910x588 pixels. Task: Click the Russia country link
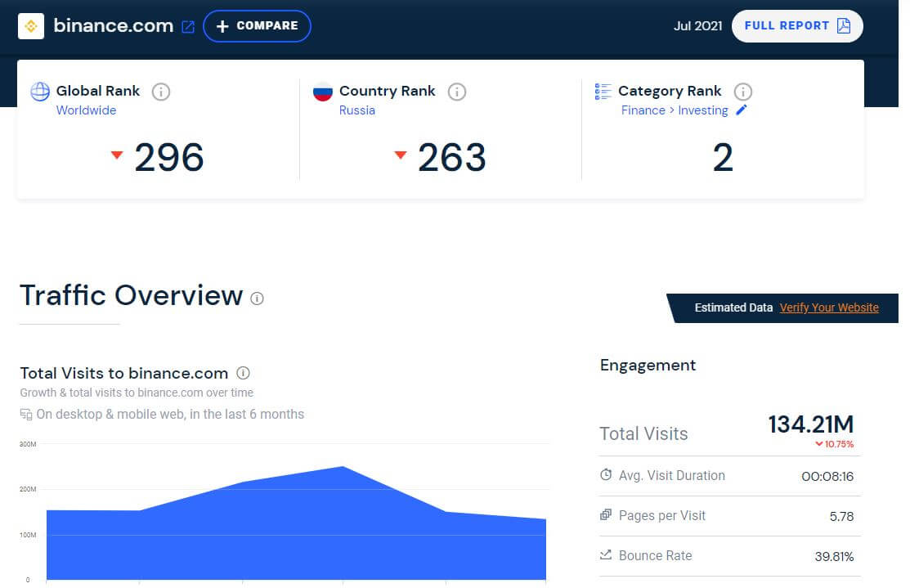coord(357,110)
